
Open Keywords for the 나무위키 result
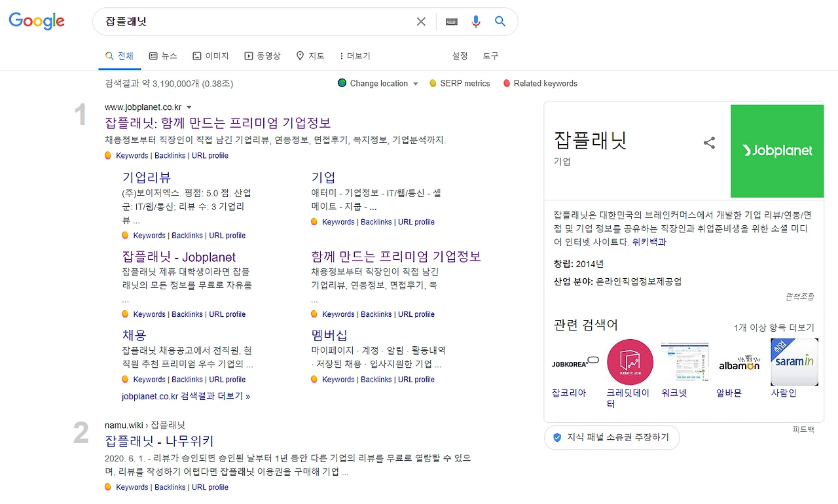coord(132,487)
